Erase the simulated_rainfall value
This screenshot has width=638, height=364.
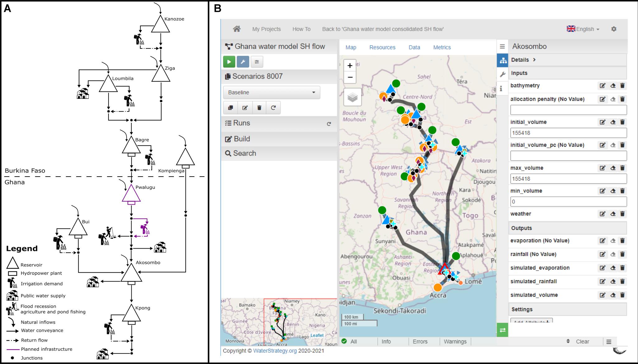coord(613,282)
